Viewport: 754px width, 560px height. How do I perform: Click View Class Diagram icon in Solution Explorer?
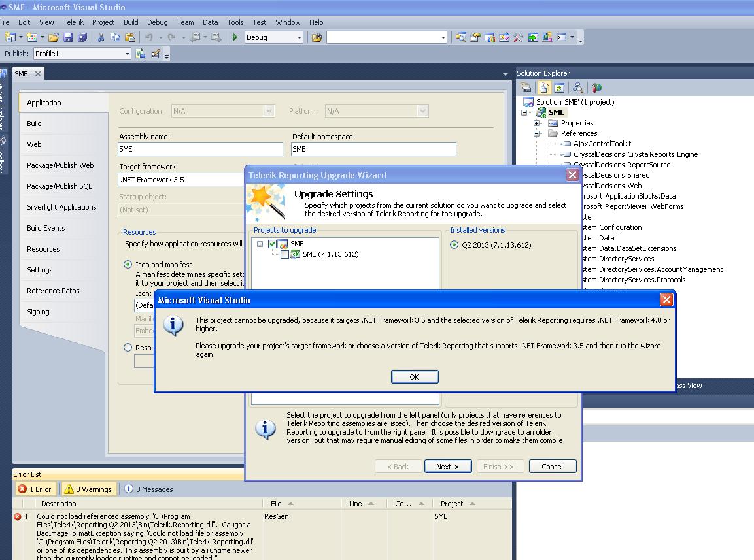point(578,88)
